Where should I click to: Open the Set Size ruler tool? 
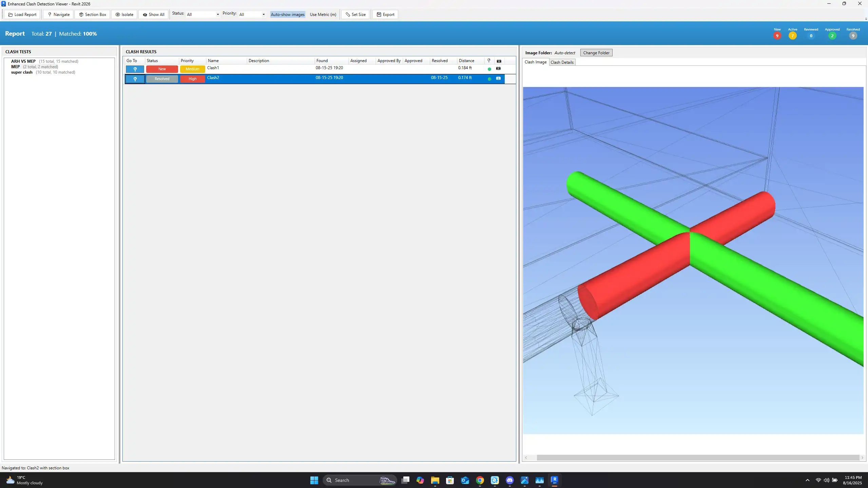tap(355, 15)
